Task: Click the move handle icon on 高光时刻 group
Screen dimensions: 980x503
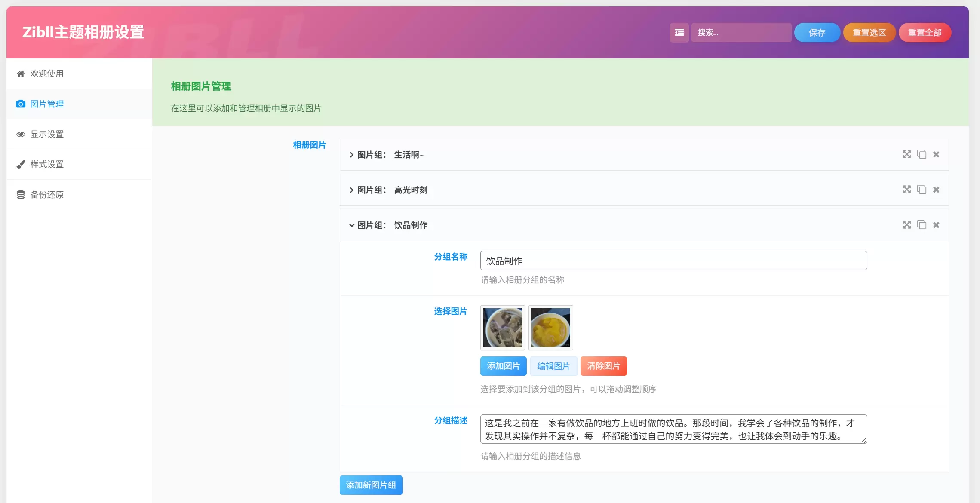Action: 907,190
